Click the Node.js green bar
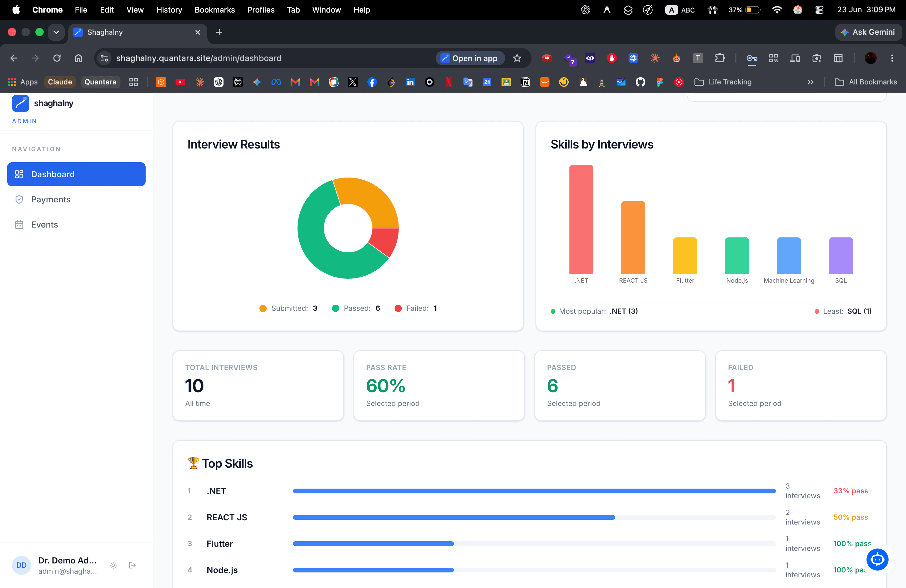 737,256
